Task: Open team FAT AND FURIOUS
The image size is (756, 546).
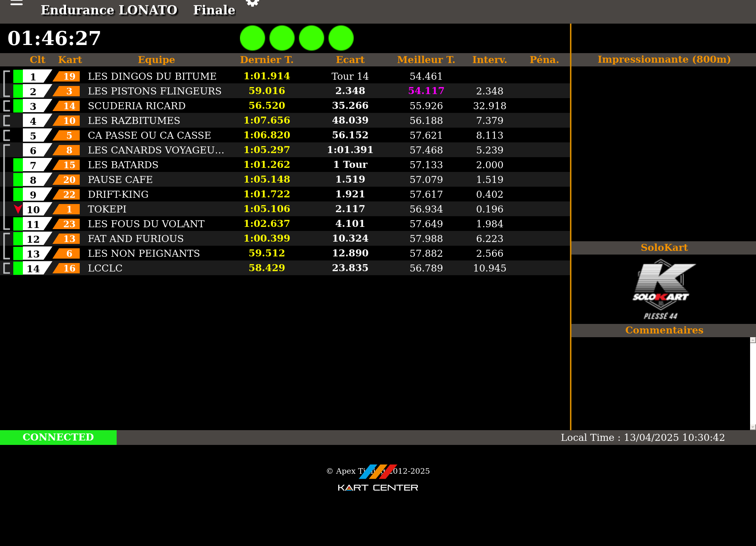Action: click(136, 239)
